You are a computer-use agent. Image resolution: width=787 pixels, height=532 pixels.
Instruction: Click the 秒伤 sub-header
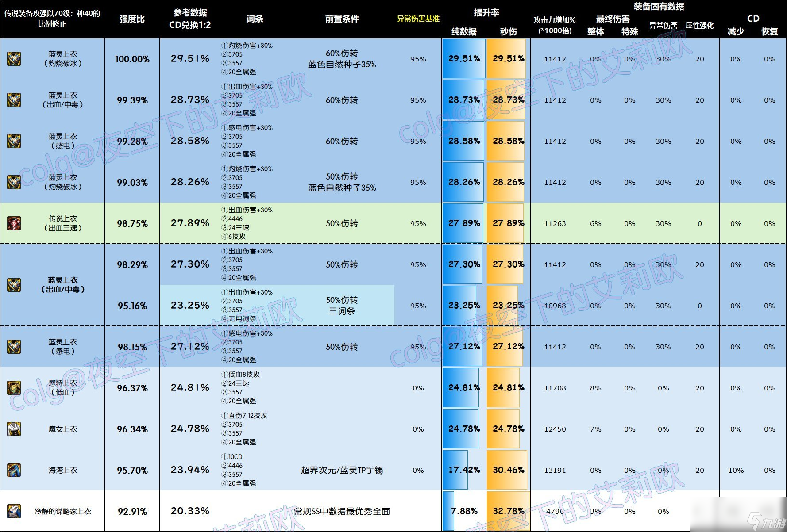tap(508, 31)
